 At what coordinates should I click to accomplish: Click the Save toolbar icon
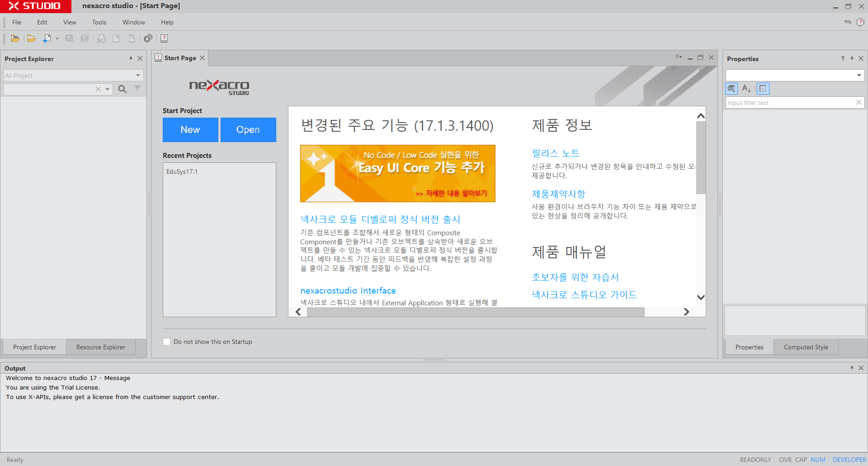coord(69,38)
